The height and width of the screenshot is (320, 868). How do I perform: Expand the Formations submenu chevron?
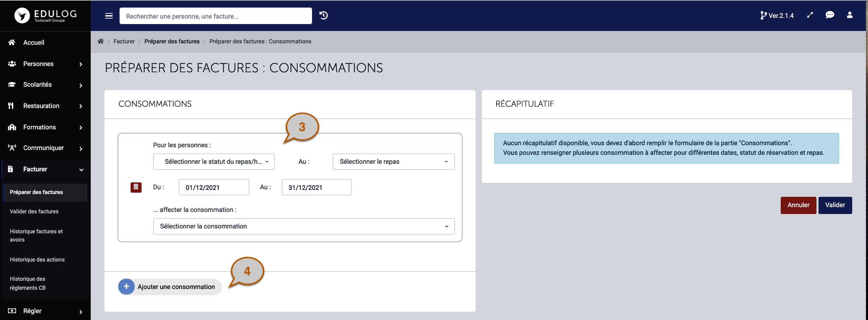[81, 128]
